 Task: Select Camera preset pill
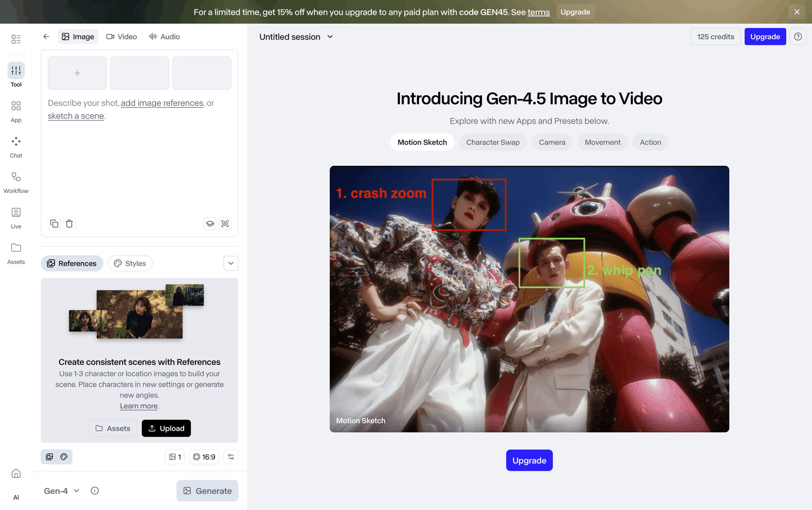(x=552, y=142)
